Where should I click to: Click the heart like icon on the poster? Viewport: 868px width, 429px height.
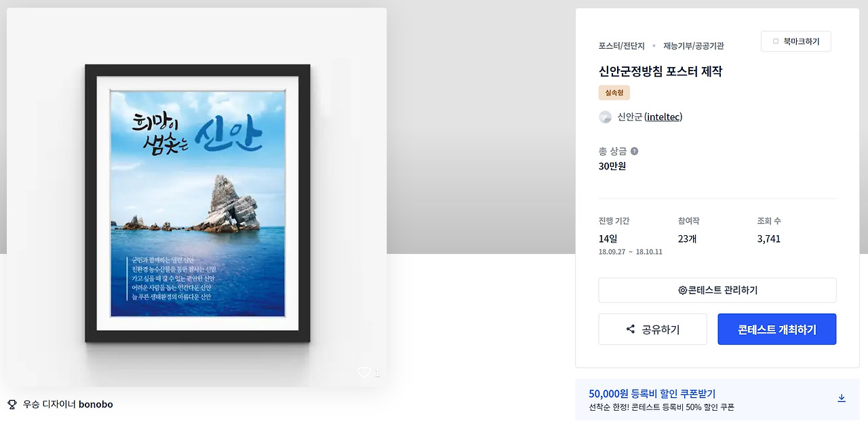(x=364, y=372)
